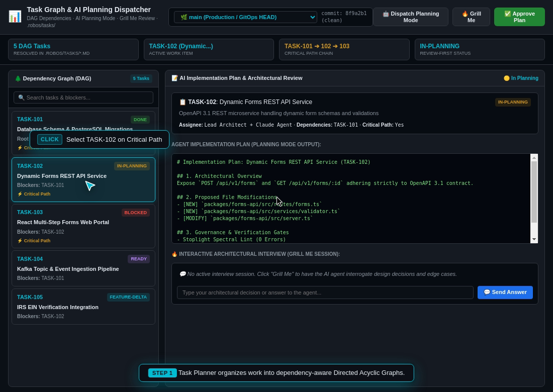Send answer to the agent
Viewport: 553px width, 392px height.
(x=505, y=292)
